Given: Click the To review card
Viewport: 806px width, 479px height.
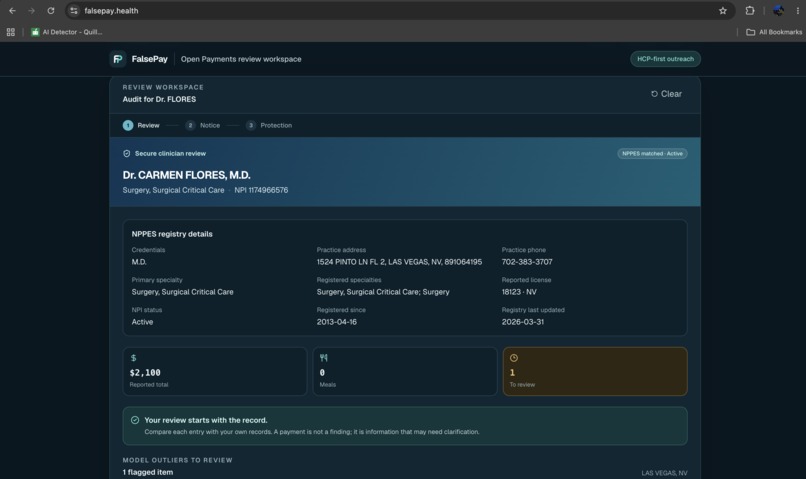Looking at the screenshot, I should click(x=595, y=372).
